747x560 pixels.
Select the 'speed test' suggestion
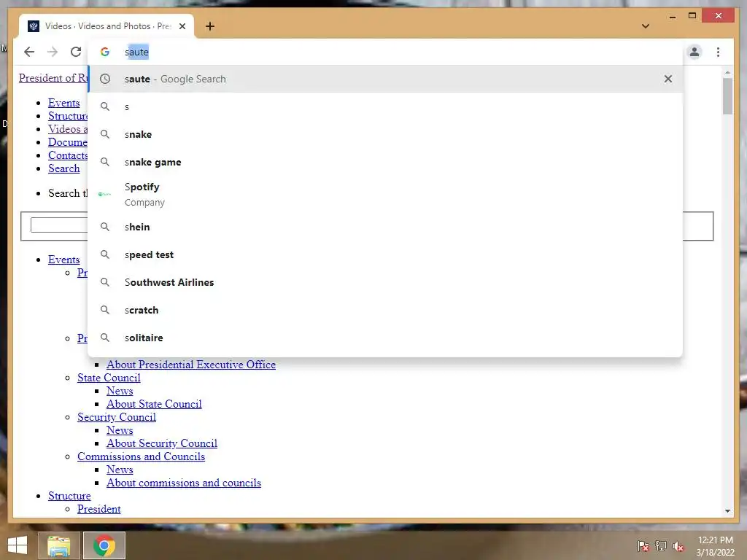386,254
